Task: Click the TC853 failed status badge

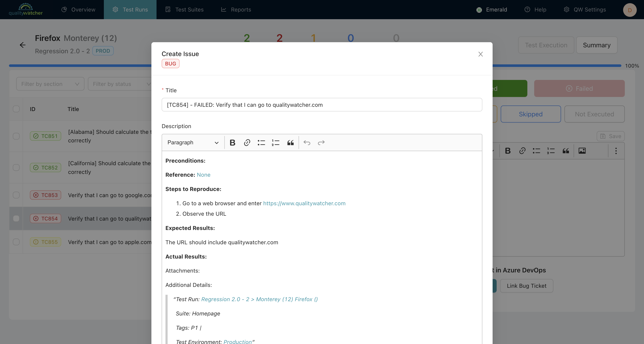Action: 45,195
